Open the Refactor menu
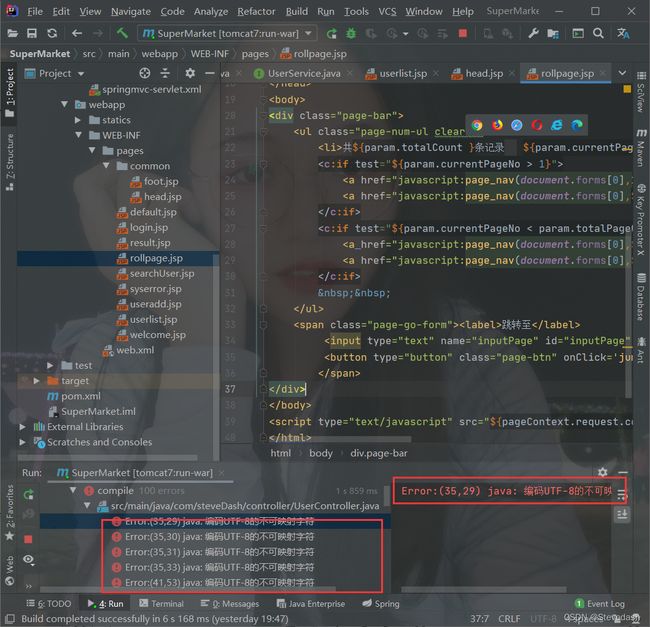 [x=256, y=11]
